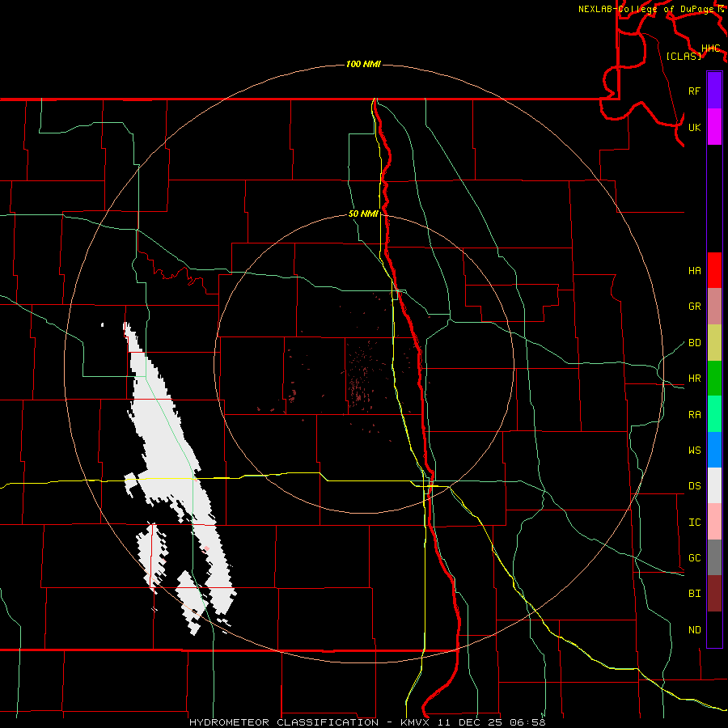Click the DS legend label
This screenshot has width=728, height=728.
coord(695,485)
